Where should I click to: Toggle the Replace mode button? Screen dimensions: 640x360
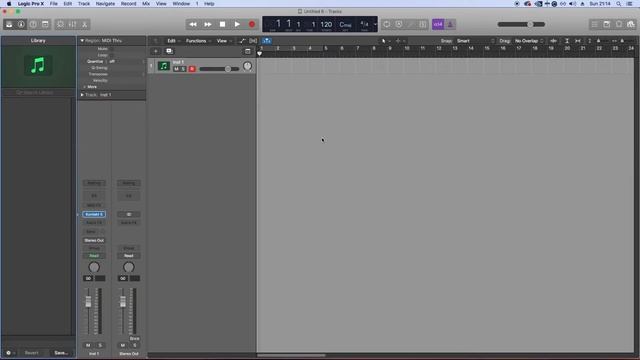click(399, 24)
